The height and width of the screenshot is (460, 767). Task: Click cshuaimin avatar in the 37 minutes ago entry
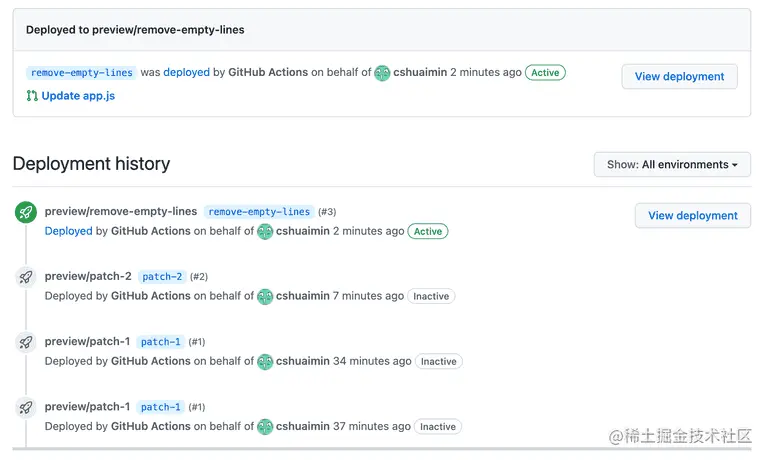click(265, 427)
